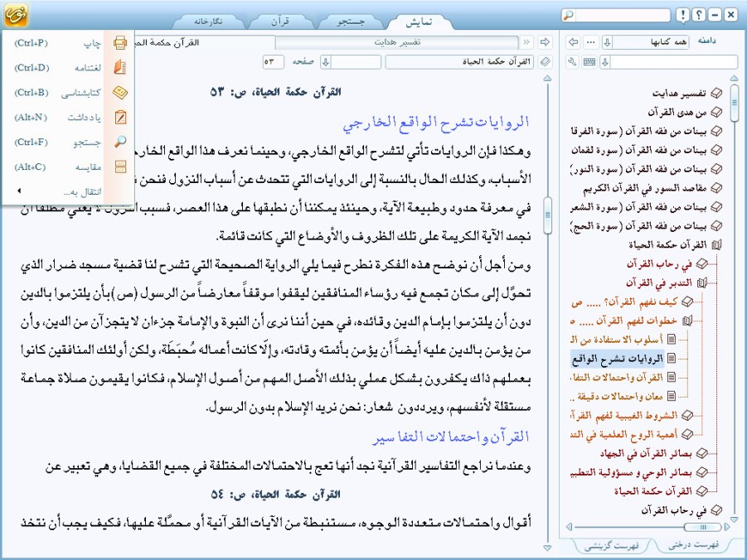
Task: Select the مقایسه compare icon
Action: point(120,167)
